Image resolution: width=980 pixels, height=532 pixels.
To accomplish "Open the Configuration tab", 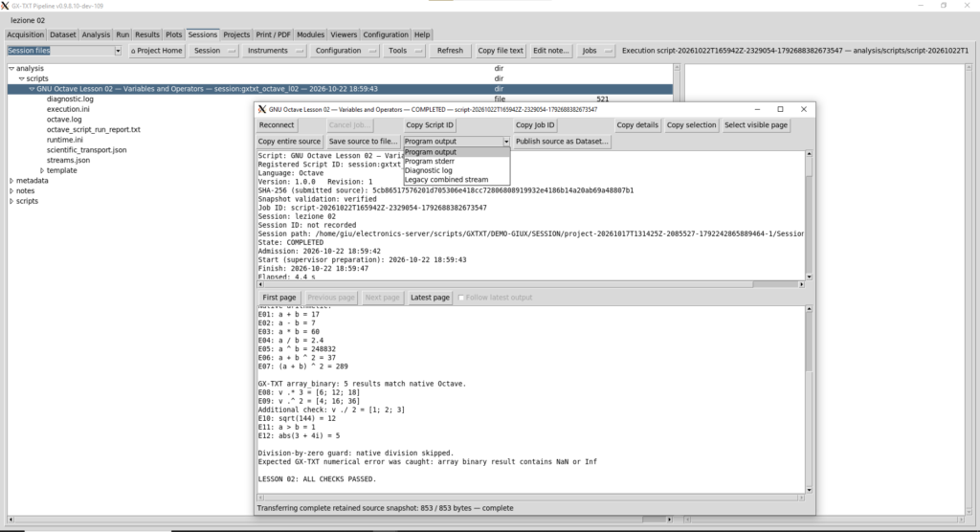I will pos(386,35).
